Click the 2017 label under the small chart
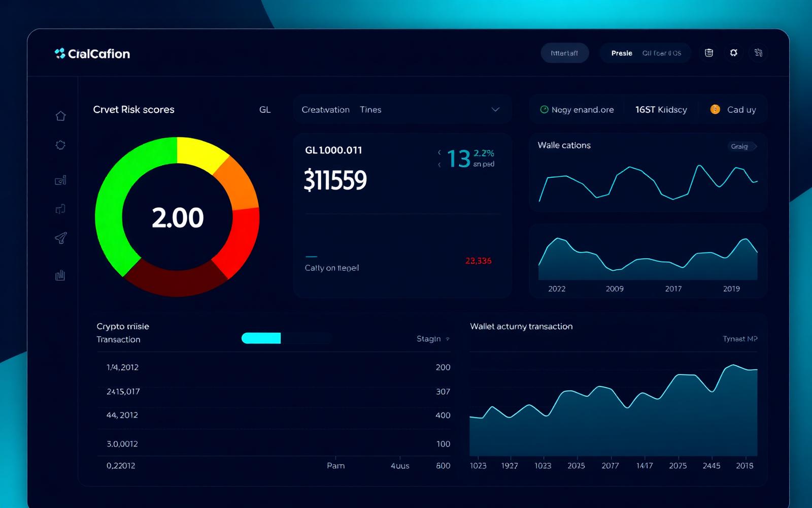Image resolution: width=812 pixels, height=508 pixels. tap(673, 289)
